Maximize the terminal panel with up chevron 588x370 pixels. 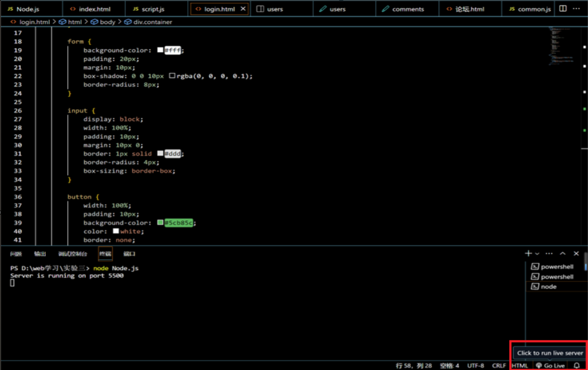click(563, 253)
